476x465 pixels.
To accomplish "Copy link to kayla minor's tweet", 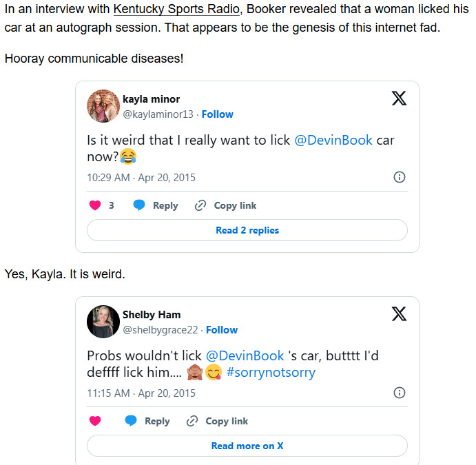I will [225, 205].
